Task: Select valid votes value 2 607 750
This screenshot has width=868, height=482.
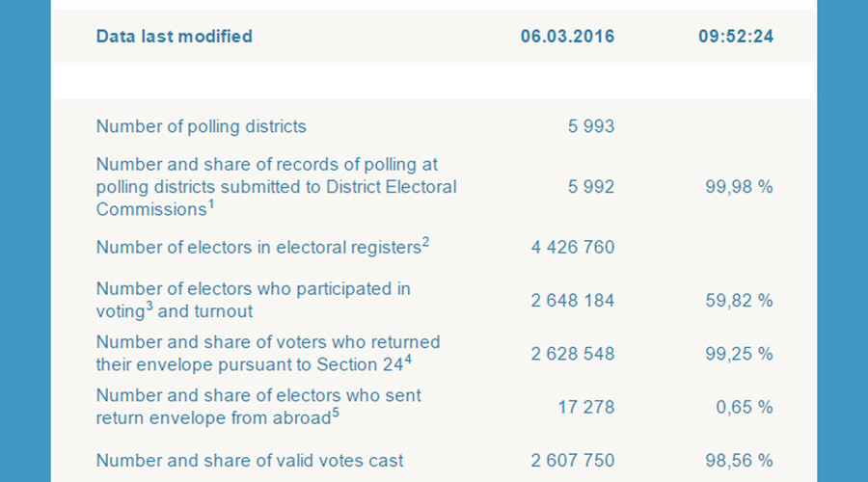Action: 573,461
